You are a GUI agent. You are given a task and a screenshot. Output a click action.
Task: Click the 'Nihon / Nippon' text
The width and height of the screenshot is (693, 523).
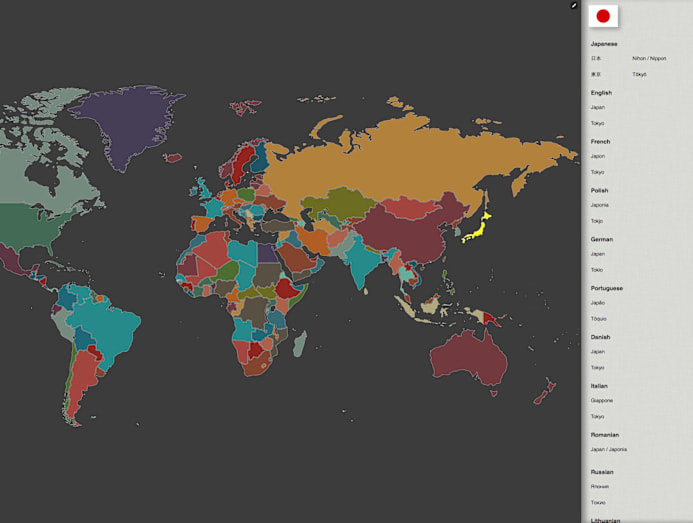[649, 58]
